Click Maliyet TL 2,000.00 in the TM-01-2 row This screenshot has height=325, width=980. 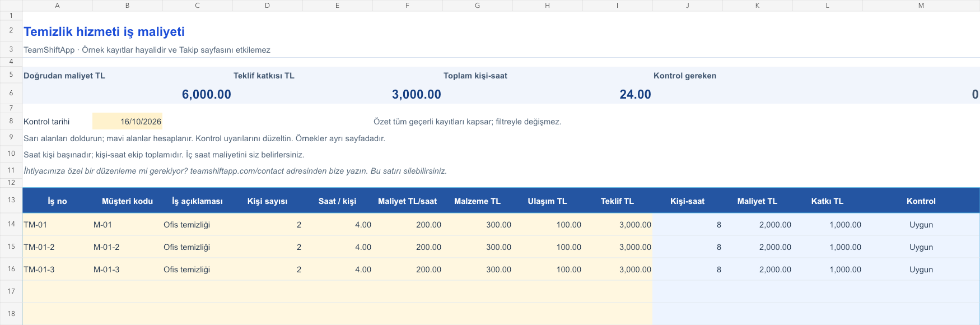(757, 247)
